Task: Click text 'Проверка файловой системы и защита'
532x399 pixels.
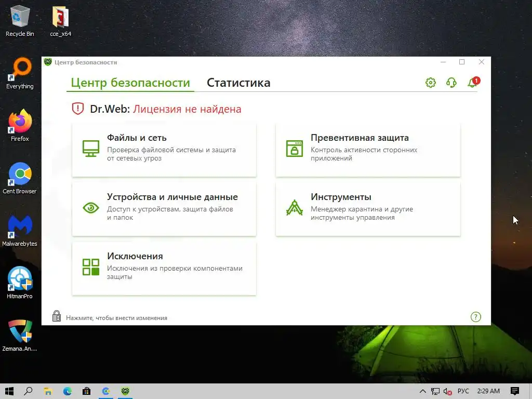Action: [171, 150]
